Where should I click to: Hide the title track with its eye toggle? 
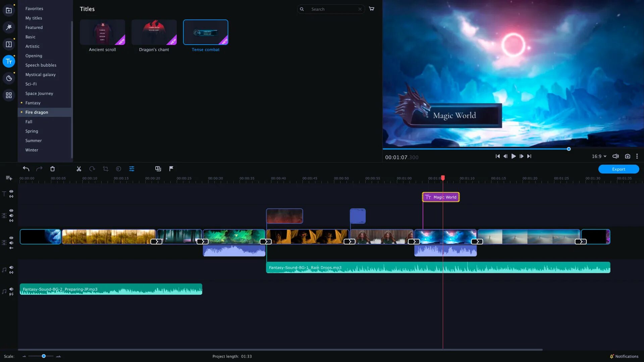tap(11, 191)
